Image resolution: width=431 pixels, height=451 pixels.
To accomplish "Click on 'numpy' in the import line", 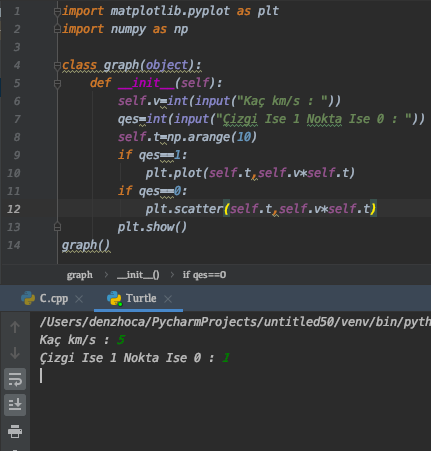I will [x=128, y=29].
